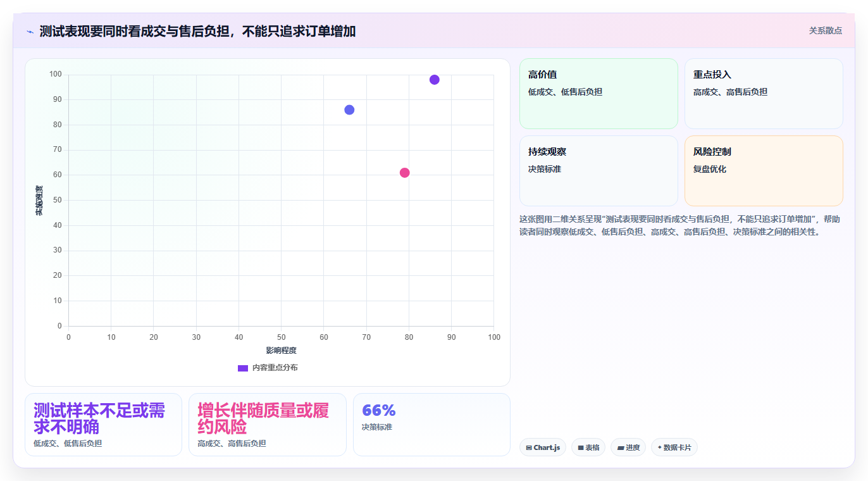Click the 实施难度 y-axis title
Viewport: 868px width, 481px height.
pos(39,201)
